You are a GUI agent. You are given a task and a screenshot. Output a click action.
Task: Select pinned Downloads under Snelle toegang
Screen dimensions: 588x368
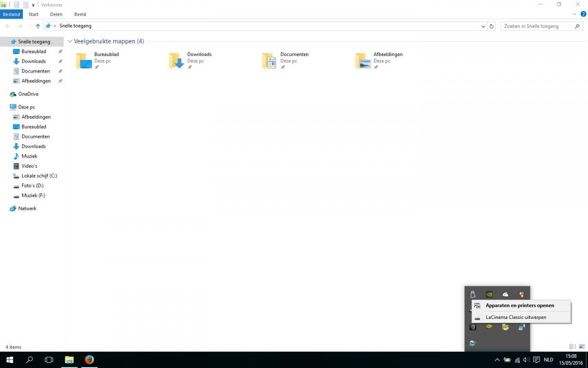click(33, 61)
